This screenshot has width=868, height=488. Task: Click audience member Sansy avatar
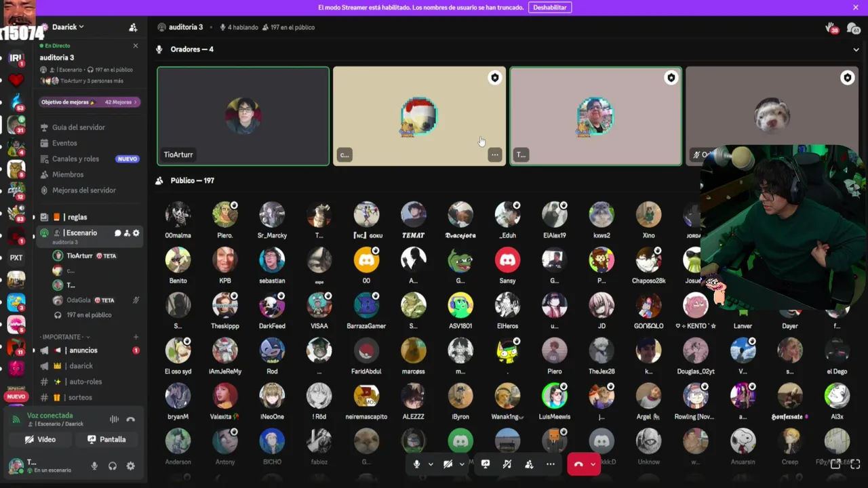507,260
